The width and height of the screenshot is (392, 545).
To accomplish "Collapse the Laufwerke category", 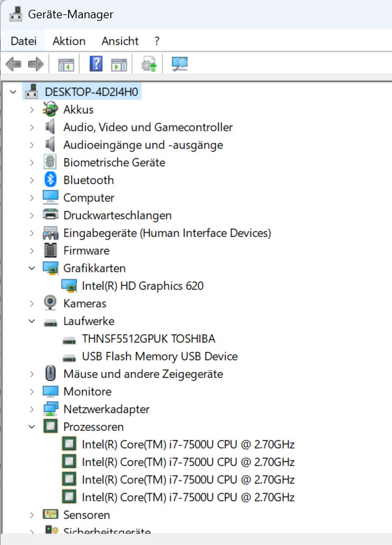I will (x=31, y=321).
